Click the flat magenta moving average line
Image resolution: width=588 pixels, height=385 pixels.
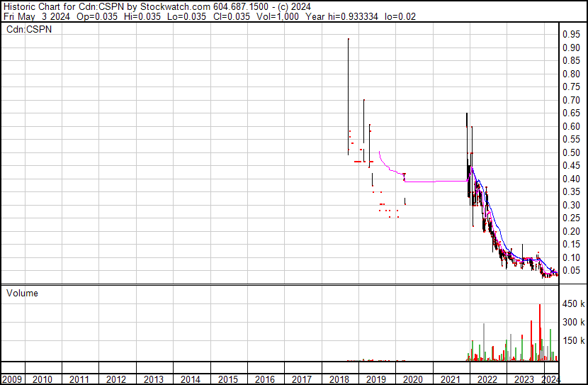(432, 182)
